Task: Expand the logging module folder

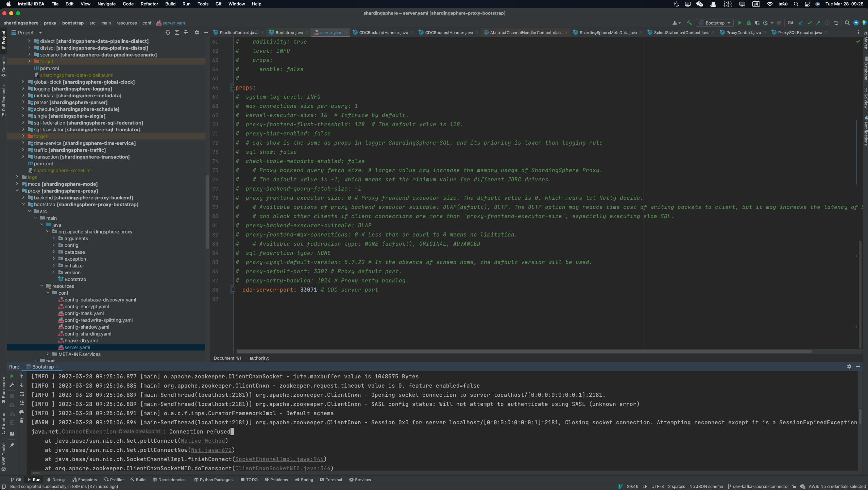Action: 23,89
